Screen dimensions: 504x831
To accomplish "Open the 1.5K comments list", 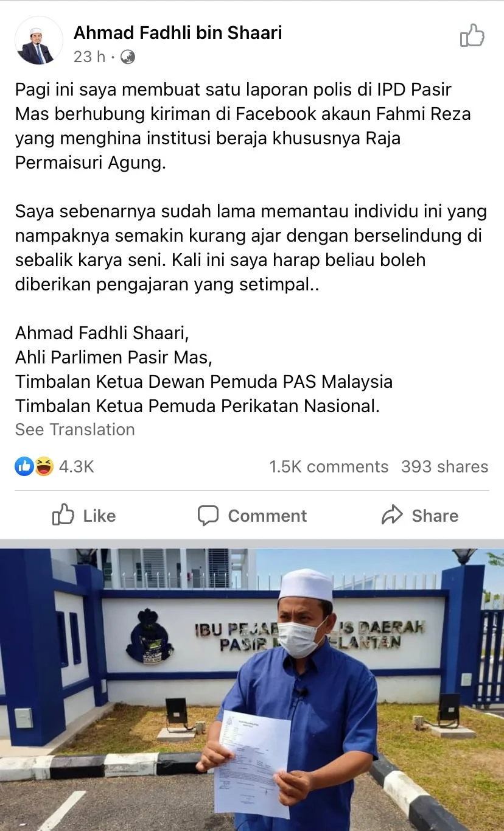I will [x=329, y=467].
